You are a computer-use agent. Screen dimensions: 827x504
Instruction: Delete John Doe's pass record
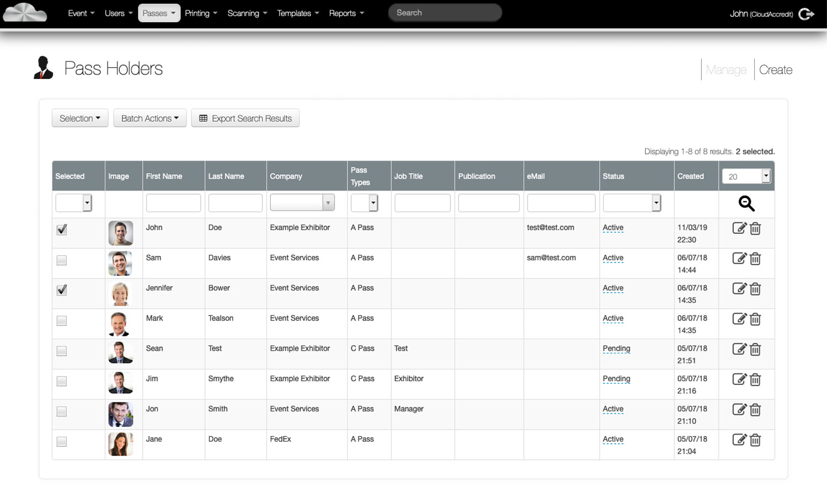click(755, 228)
